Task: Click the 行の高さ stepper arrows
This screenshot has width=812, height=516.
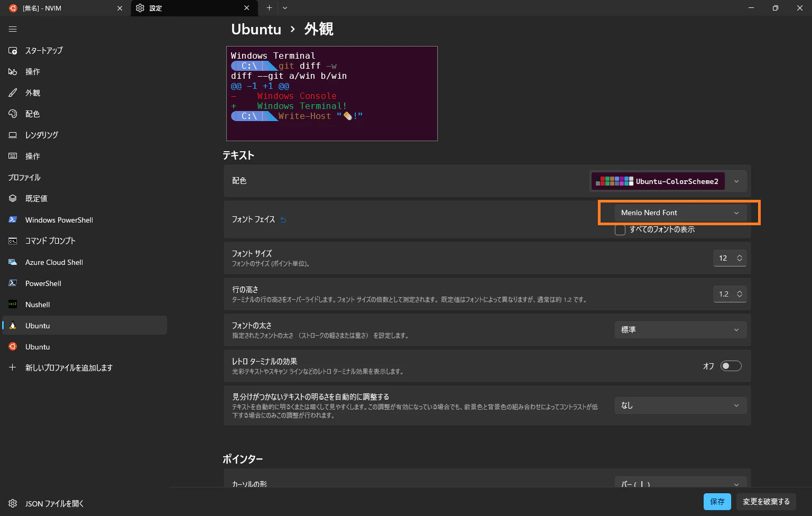Action: click(740, 294)
